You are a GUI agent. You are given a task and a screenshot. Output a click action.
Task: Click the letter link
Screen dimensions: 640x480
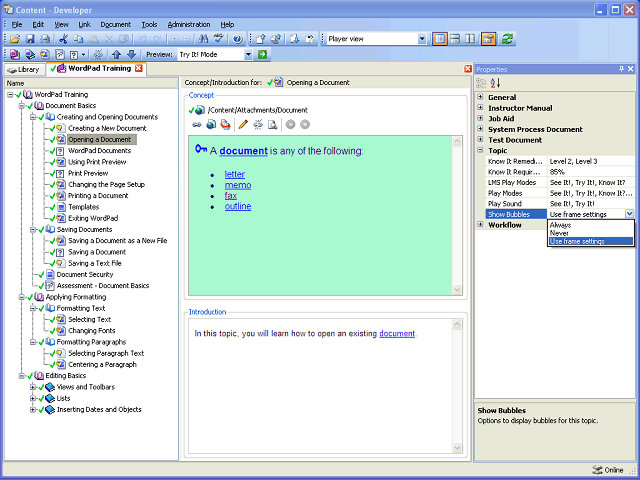tap(235, 174)
